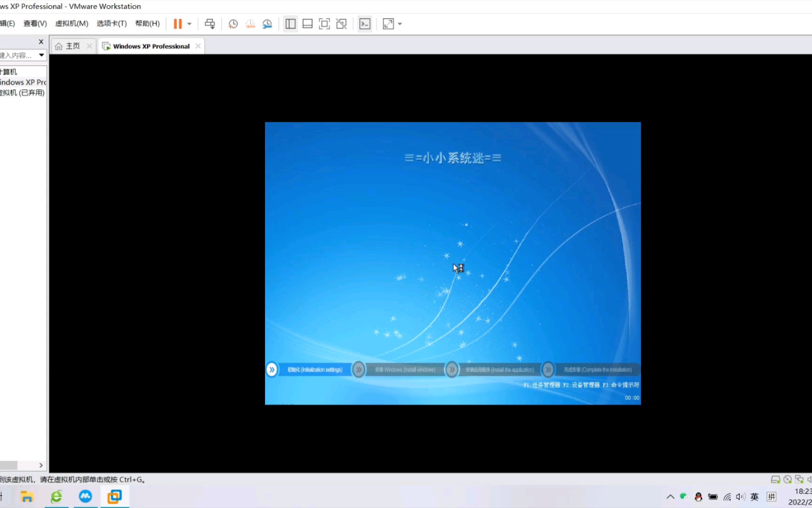
Task: Send Ctrl+Alt+Del to the virtual machine
Action: click(x=210, y=24)
